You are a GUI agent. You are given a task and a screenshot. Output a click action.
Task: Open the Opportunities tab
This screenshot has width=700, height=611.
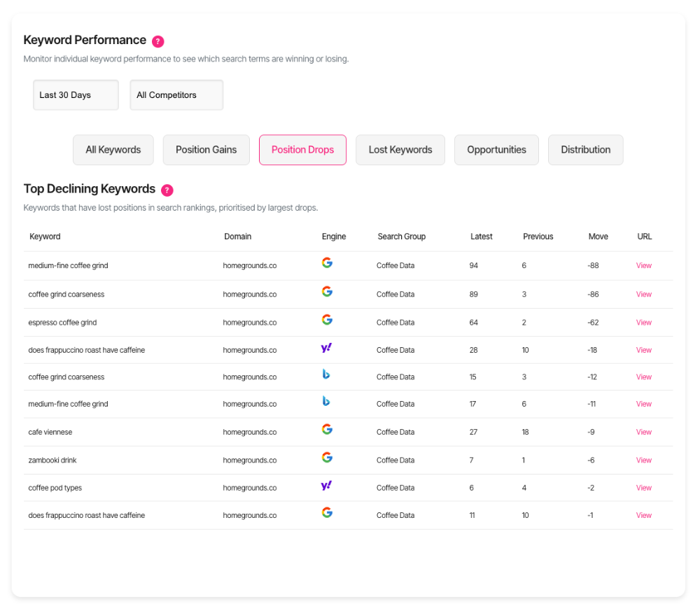(496, 150)
